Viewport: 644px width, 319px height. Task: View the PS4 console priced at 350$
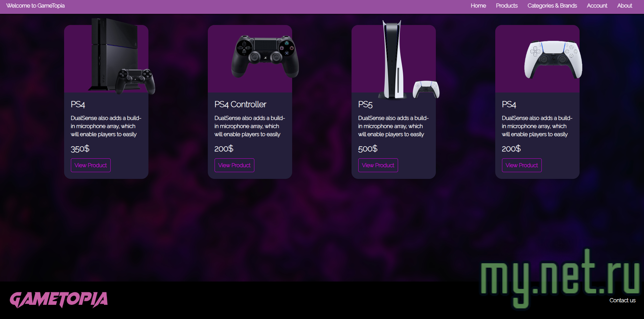pos(90,165)
